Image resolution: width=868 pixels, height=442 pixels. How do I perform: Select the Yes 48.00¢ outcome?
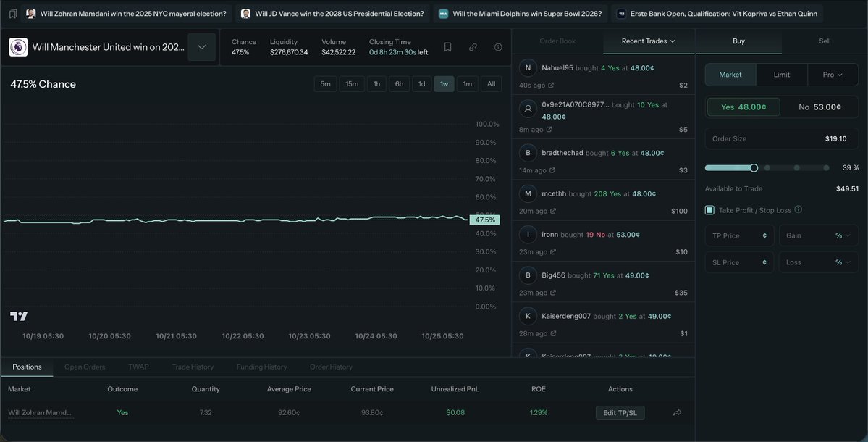(743, 107)
